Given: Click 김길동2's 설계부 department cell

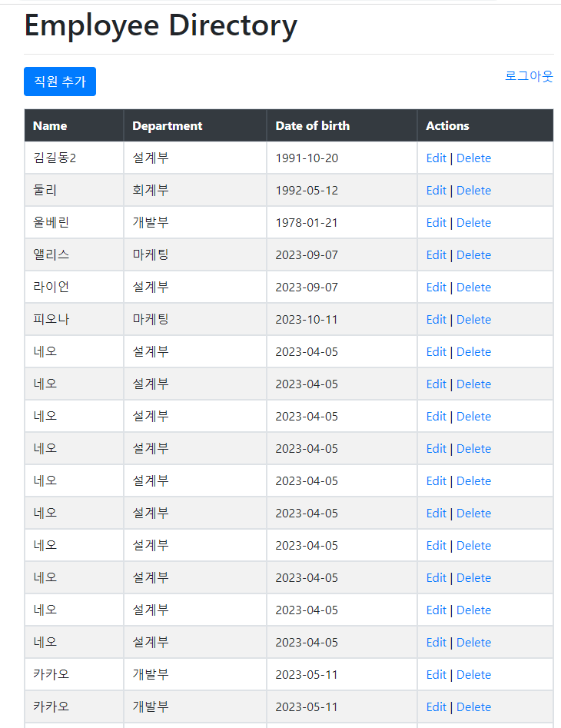Looking at the screenshot, I should pyautogui.click(x=195, y=158).
